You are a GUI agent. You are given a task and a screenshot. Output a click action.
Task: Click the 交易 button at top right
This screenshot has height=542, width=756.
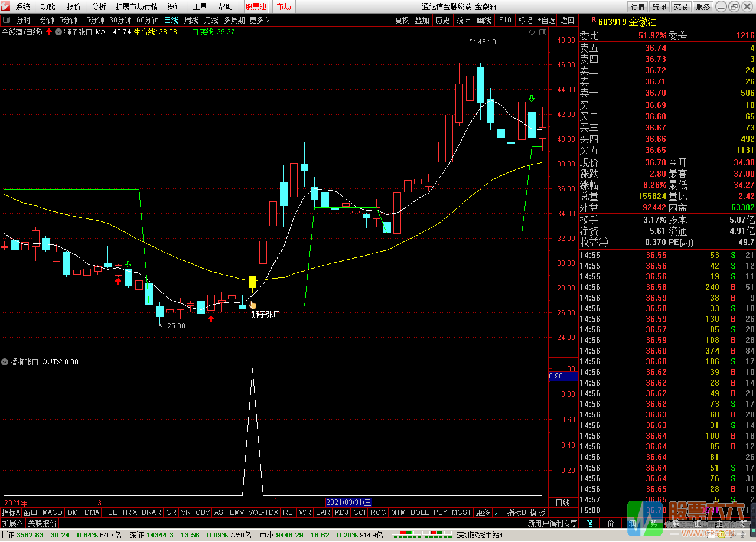point(681,6)
